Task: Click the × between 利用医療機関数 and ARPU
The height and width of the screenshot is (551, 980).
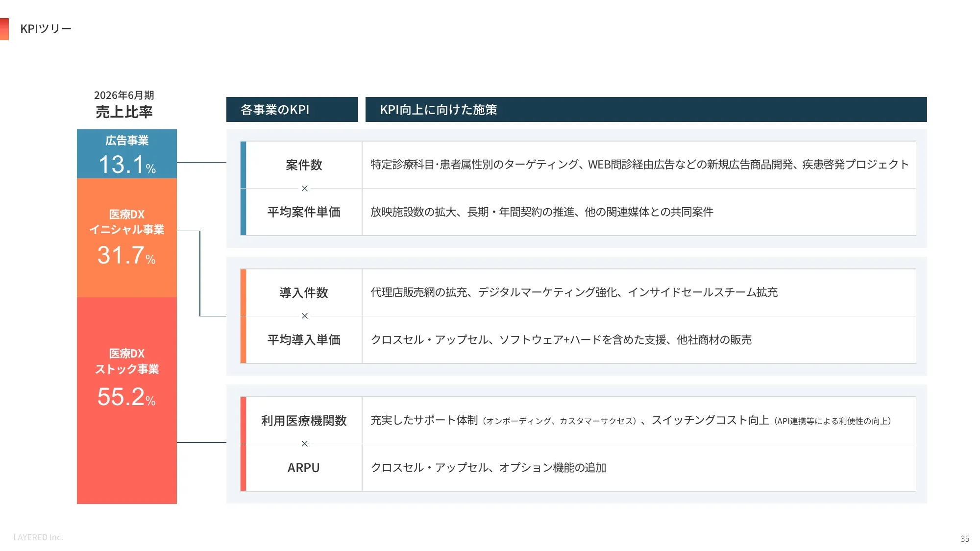Action: click(305, 444)
